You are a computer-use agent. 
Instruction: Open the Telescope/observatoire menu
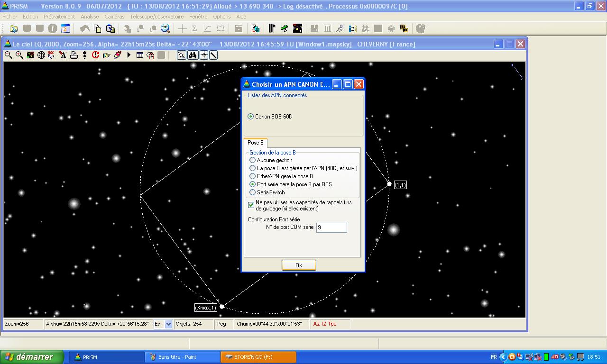click(x=156, y=17)
